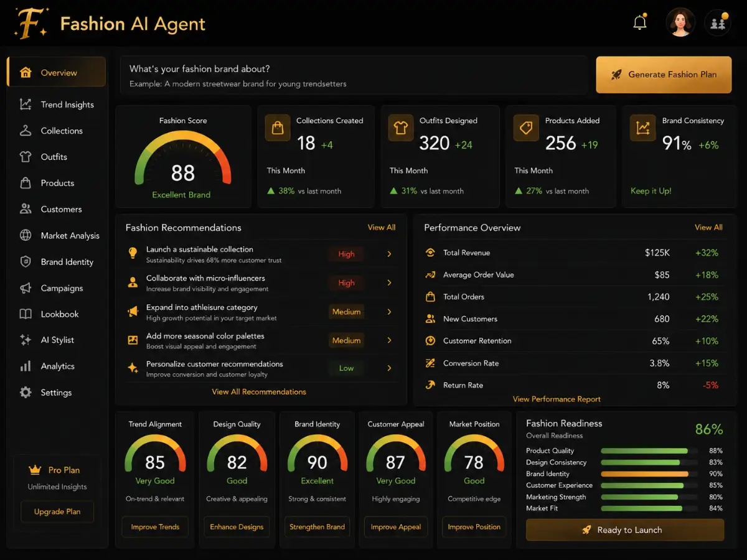The image size is (747, 560).
Task: Click the Fashion AI Agent logo
Action: pos(30,24)
